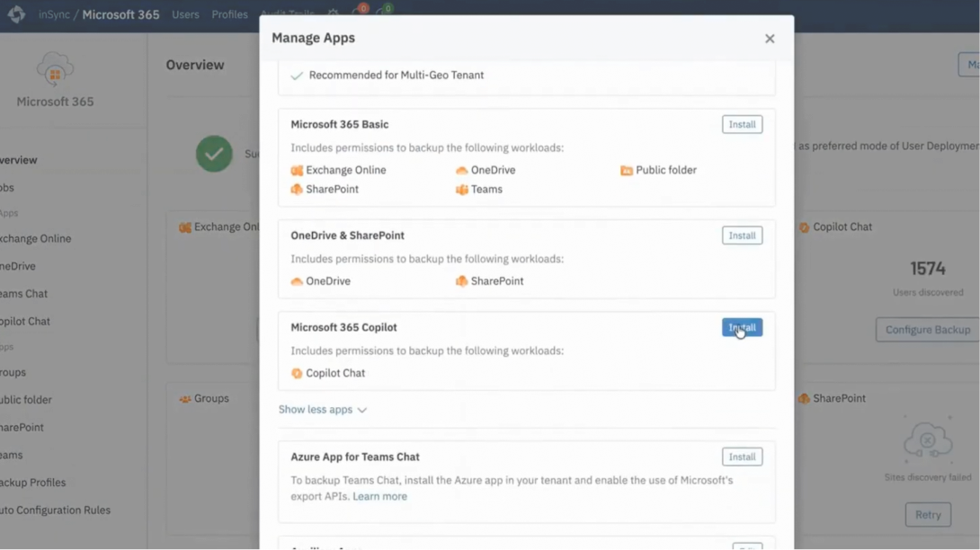
Task: Click the OneDrive icon under Microsoft 365 Basic
Action: tap(462, 170)
